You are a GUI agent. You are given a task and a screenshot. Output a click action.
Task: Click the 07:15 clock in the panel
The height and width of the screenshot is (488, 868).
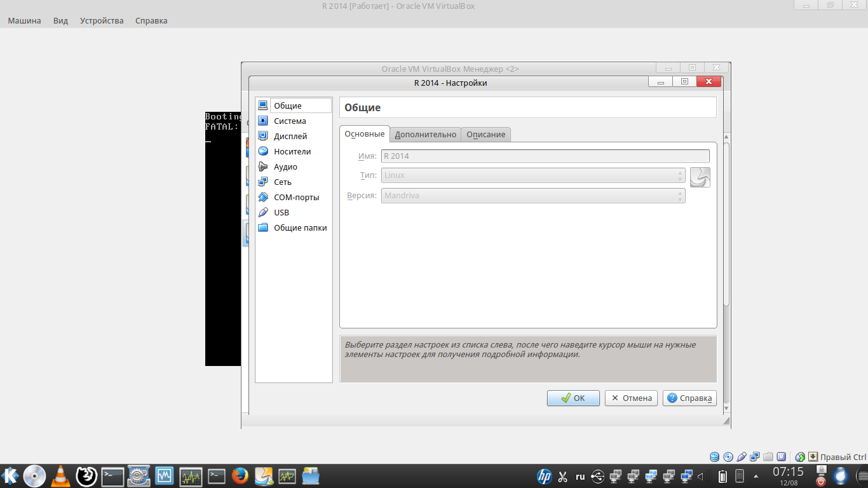[788, 471]
